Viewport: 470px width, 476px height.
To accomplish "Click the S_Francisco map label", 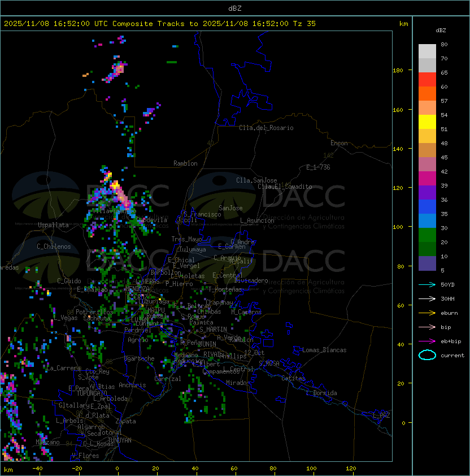I will (x=203, y=214).
